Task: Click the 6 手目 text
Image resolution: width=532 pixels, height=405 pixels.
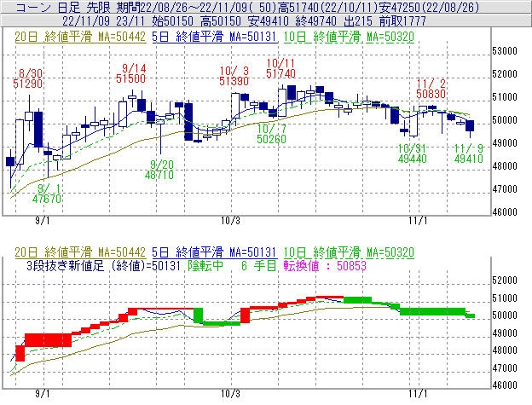Action: (x=259, y=265)
